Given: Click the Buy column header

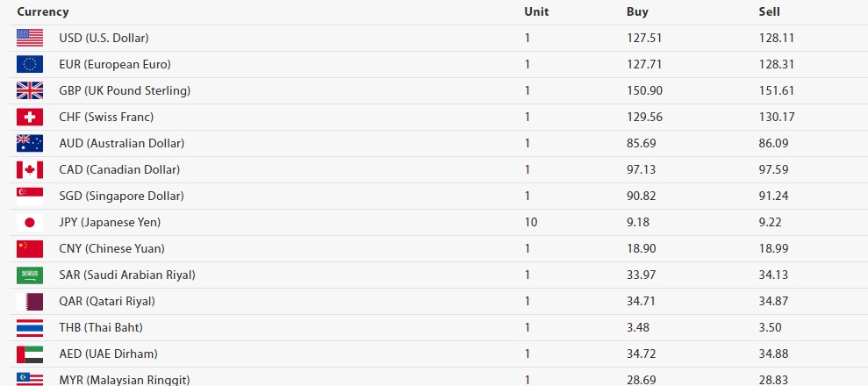Looking at the screenshot, I should coord(637,11).
